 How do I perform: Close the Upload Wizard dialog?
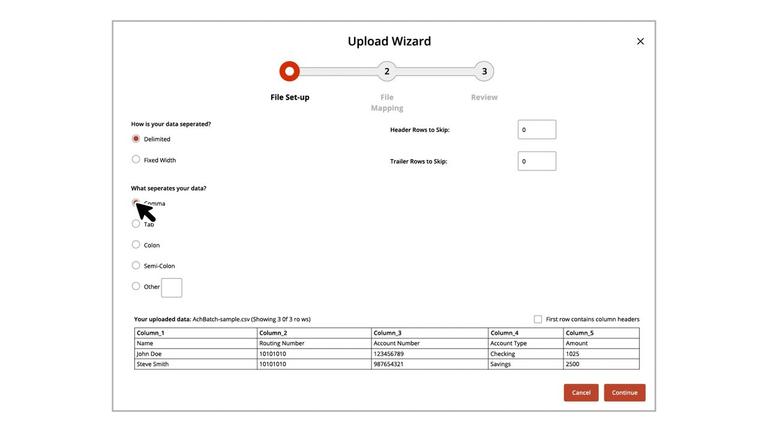click(640, 41)
